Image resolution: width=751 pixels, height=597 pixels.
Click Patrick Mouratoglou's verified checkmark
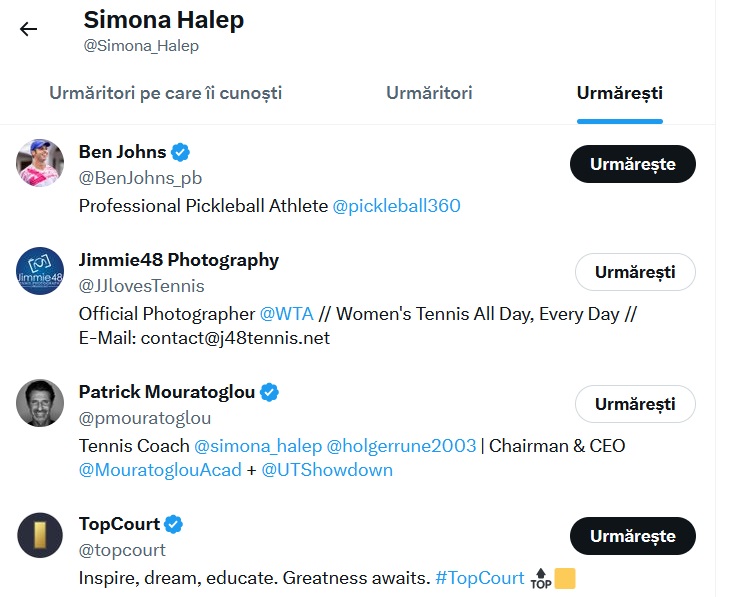point(269,392)
